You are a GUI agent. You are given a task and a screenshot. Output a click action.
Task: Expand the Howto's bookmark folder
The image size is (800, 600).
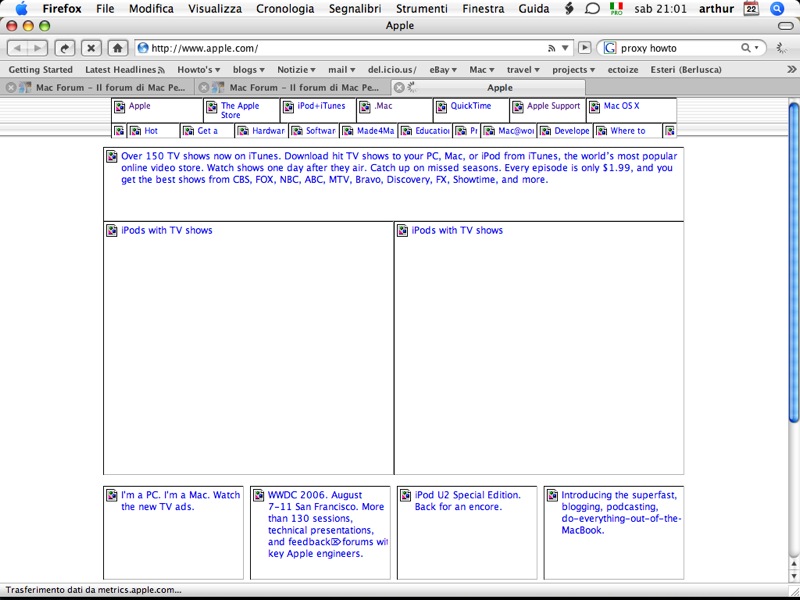[198, 70]
